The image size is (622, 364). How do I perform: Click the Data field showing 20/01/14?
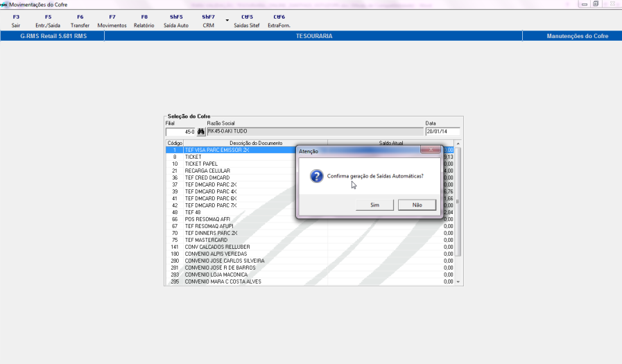[x=442, y=132]
